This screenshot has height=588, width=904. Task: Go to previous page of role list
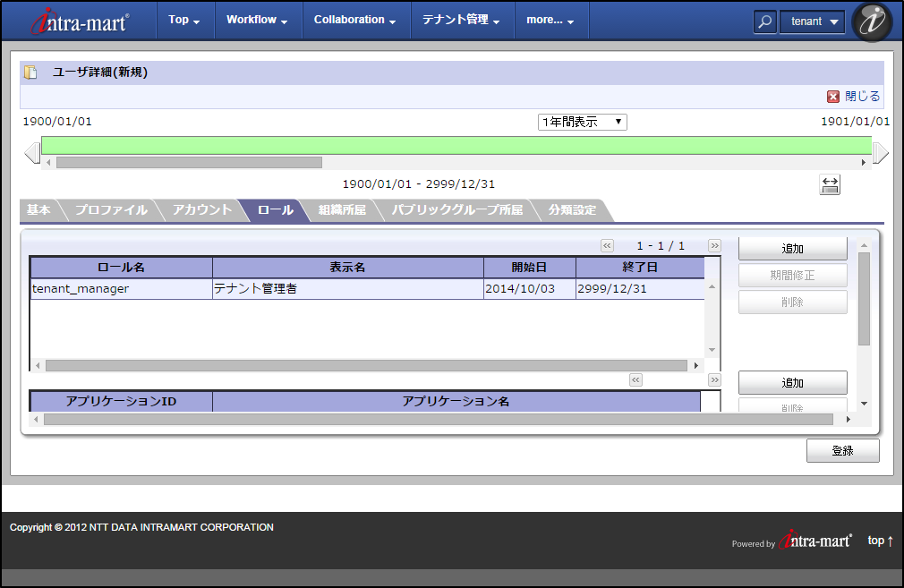[x=607, y=245]
